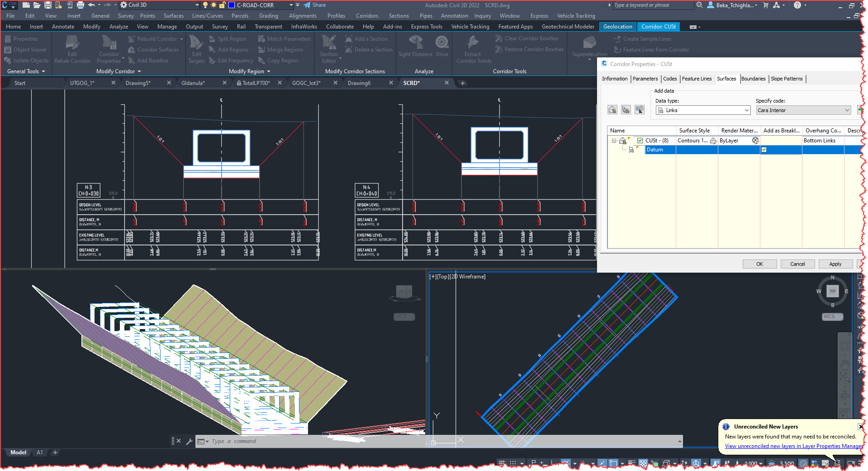Click the third surface creation icon in dialog
Screen dimensions: 868x471
tap(640, 109)
